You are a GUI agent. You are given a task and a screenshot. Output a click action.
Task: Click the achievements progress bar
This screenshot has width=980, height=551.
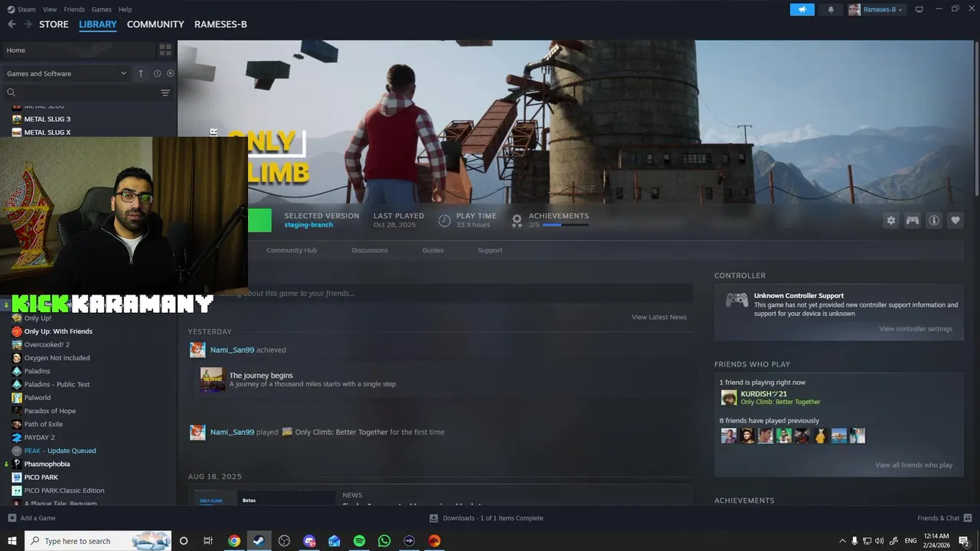pos(565,225)
